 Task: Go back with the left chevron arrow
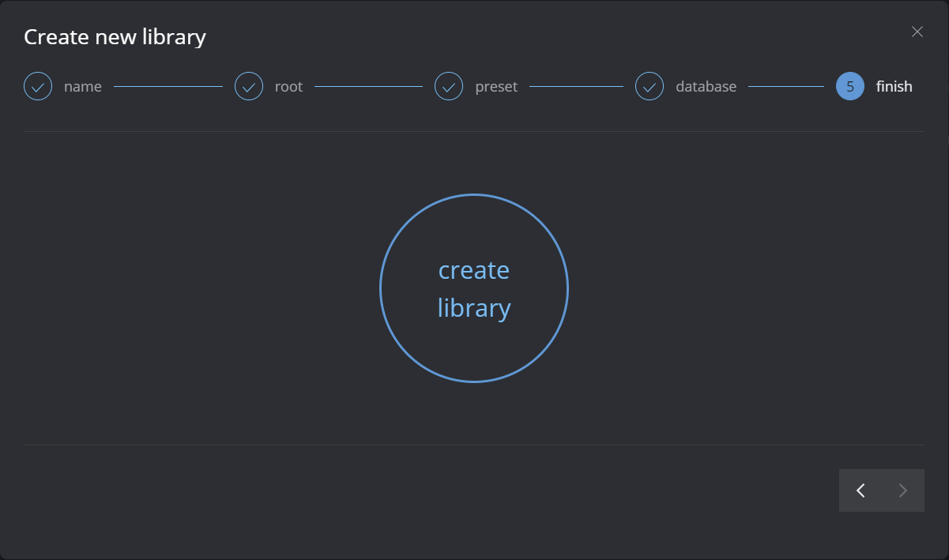[x=861, y=490]
